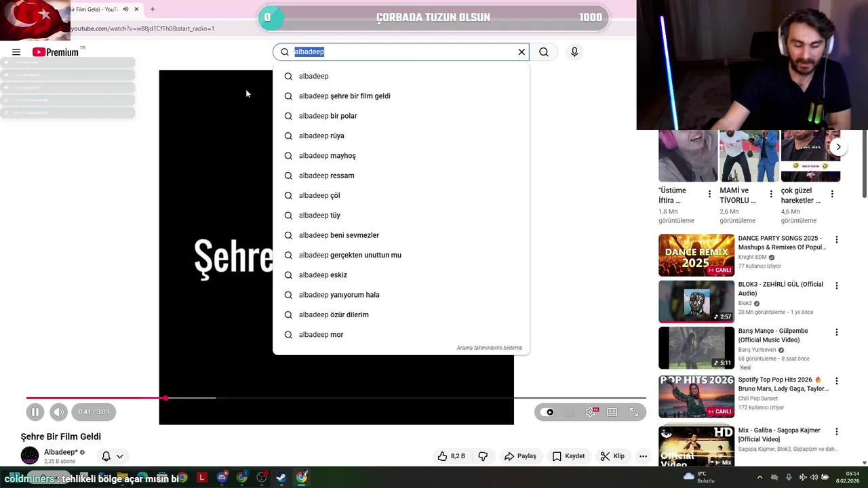
Task: Pick suggestion 'albadeep çöl'
Action: (x=401, y=195)
